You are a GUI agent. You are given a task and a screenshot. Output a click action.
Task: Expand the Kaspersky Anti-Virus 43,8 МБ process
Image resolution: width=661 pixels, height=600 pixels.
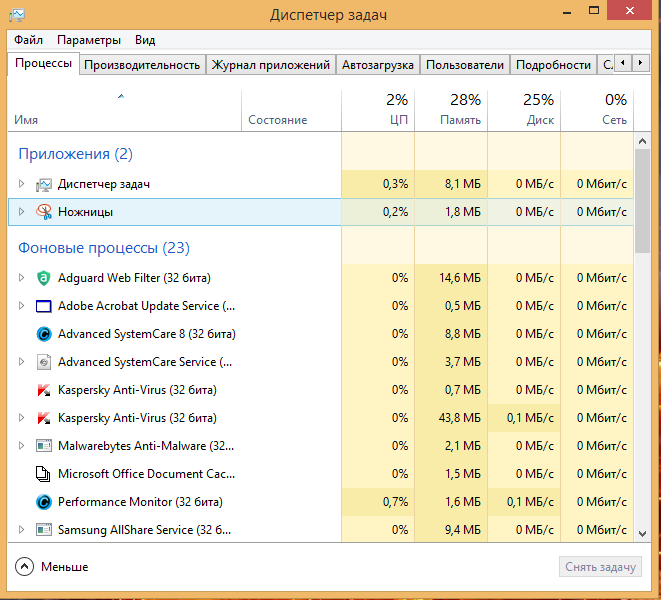[x=21, y=418]
